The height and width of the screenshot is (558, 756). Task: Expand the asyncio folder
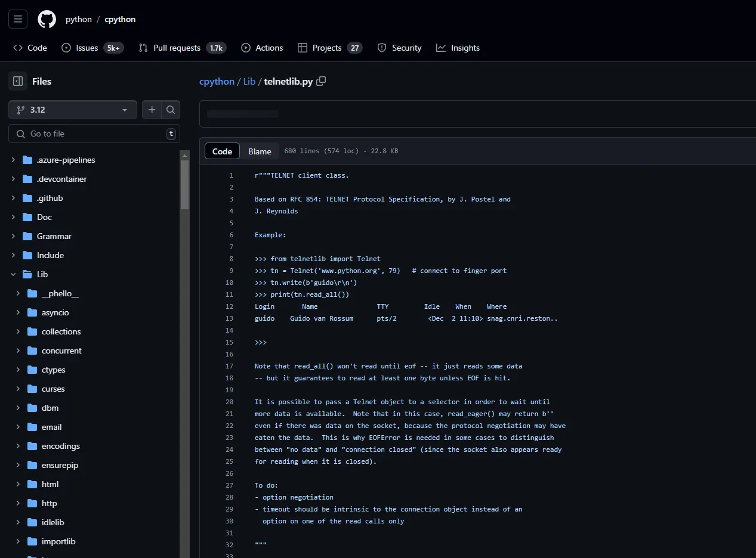coord(18,312)
